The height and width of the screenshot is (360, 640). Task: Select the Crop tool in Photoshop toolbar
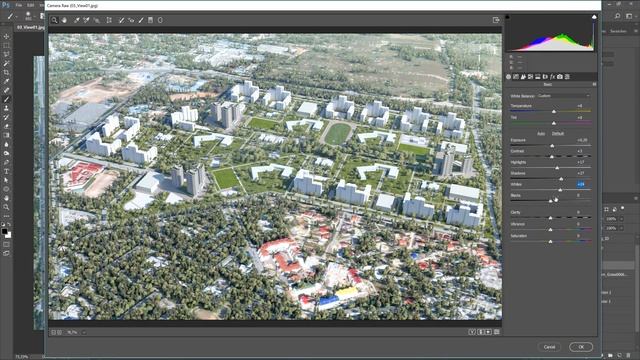(x=6, y=73)
